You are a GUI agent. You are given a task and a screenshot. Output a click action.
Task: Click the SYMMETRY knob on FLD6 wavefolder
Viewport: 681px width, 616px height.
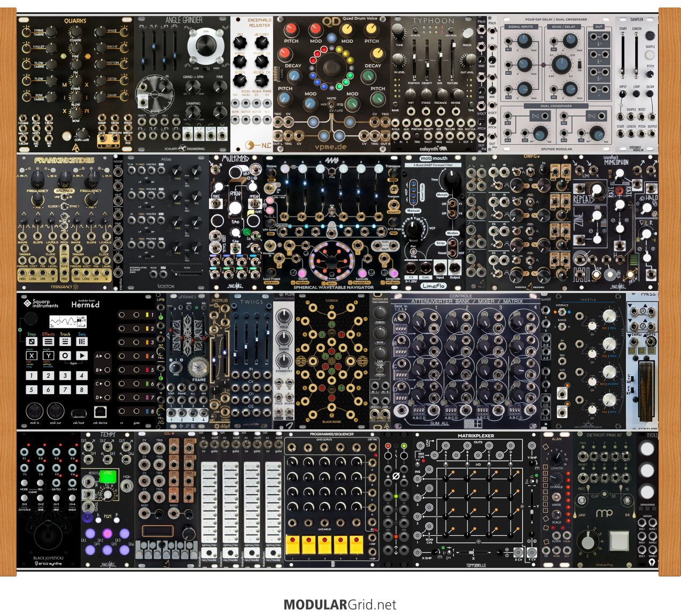coord(284,360)
